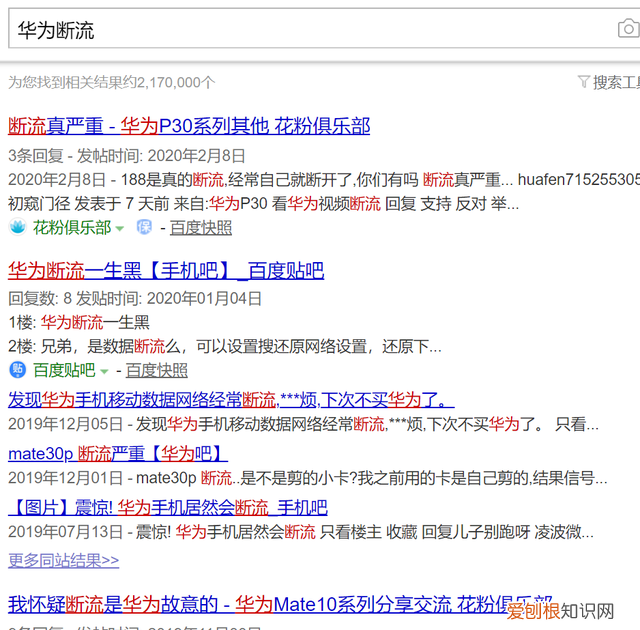The height and width of the screenshot is (630, 640).
Task: Click the filter funnel icon beside 搜索工具
Action: click(x=584, y=82)
